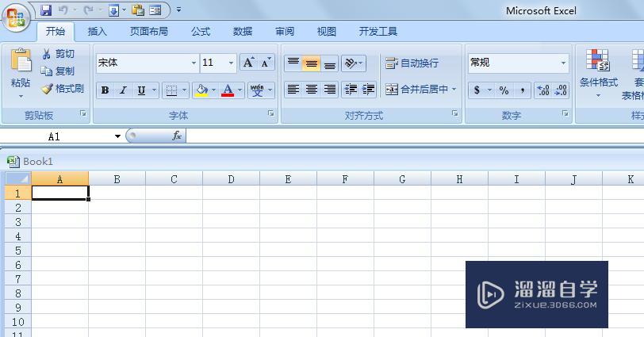
Task: Open the font size 11 dropdown
Action: tap(231, 63)
